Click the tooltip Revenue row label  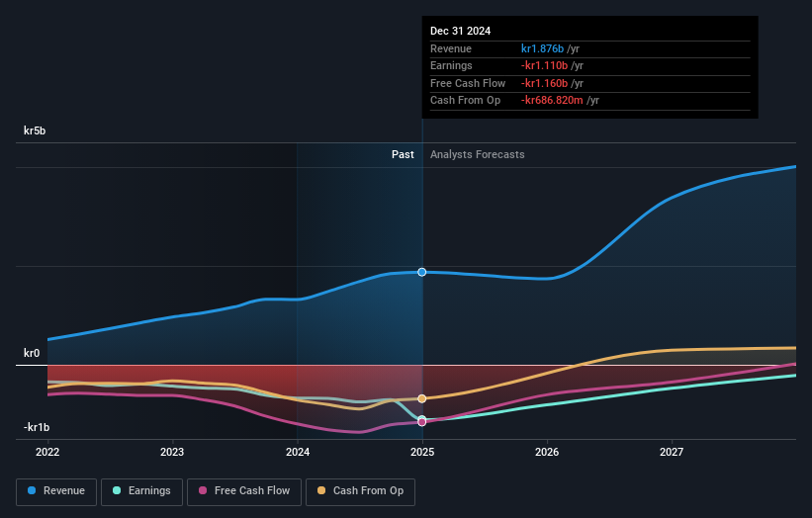(451, 48)
